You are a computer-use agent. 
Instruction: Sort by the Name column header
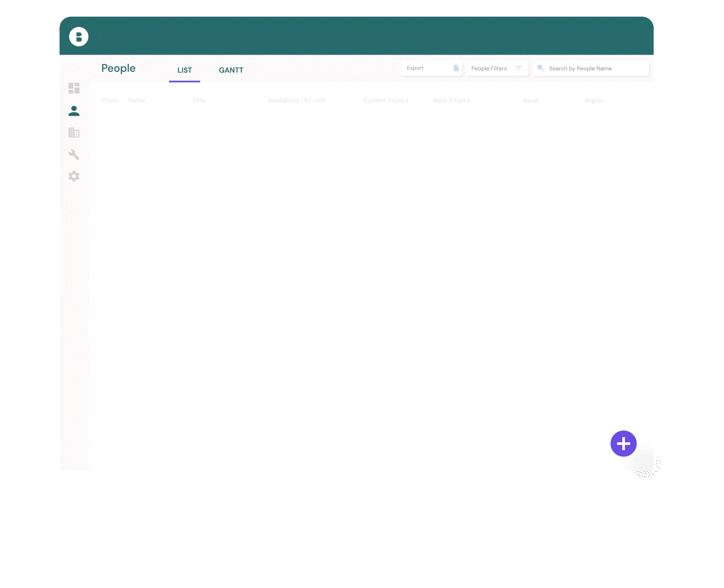137,100
